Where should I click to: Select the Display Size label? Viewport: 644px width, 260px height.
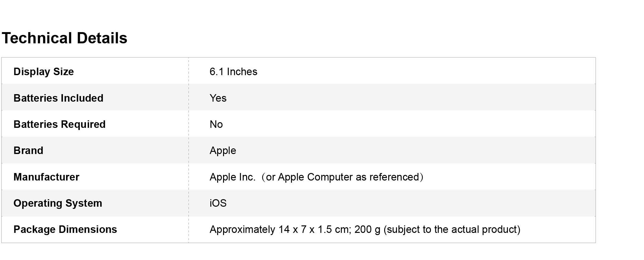44,72
